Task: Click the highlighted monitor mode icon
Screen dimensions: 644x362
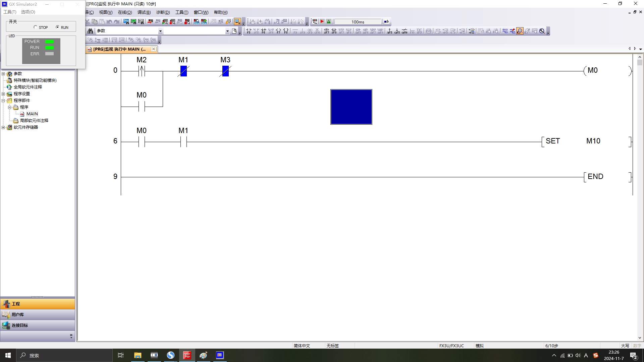Action: 520,31
